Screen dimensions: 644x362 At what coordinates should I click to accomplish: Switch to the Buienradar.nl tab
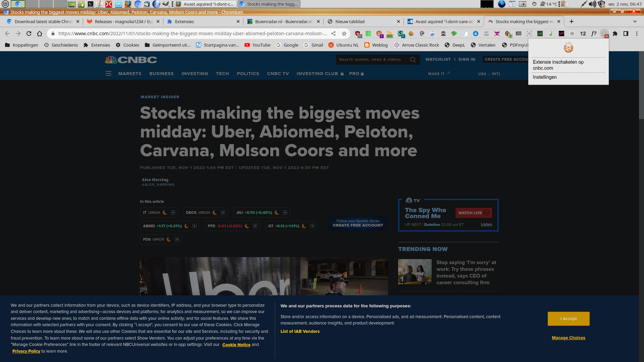coord(283,21)
